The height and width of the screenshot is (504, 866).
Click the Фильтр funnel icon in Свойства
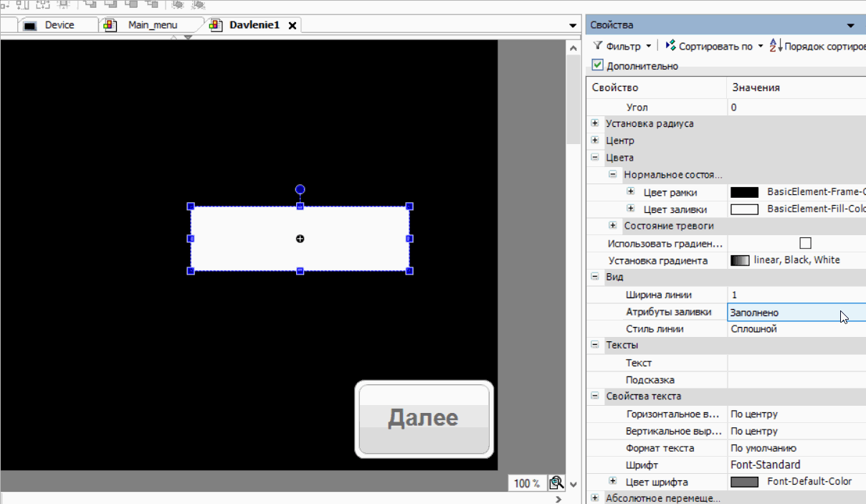coord(597,46)
